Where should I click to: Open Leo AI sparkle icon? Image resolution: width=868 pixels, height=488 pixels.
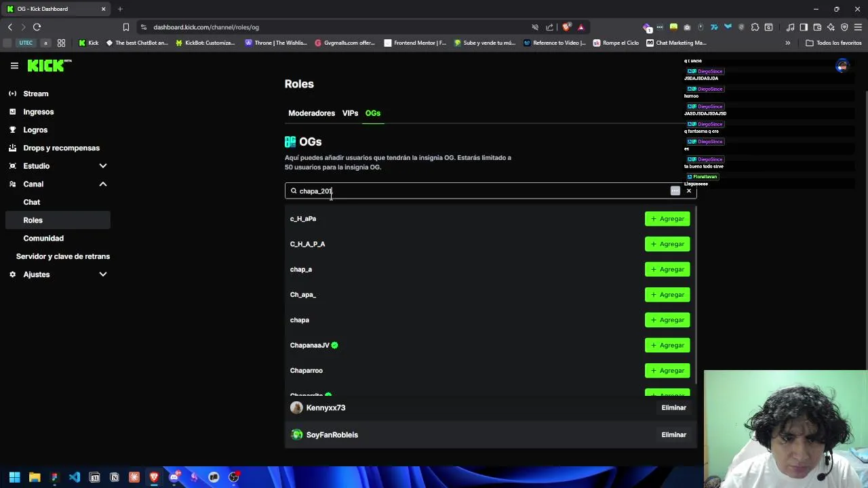click(831, 27)
